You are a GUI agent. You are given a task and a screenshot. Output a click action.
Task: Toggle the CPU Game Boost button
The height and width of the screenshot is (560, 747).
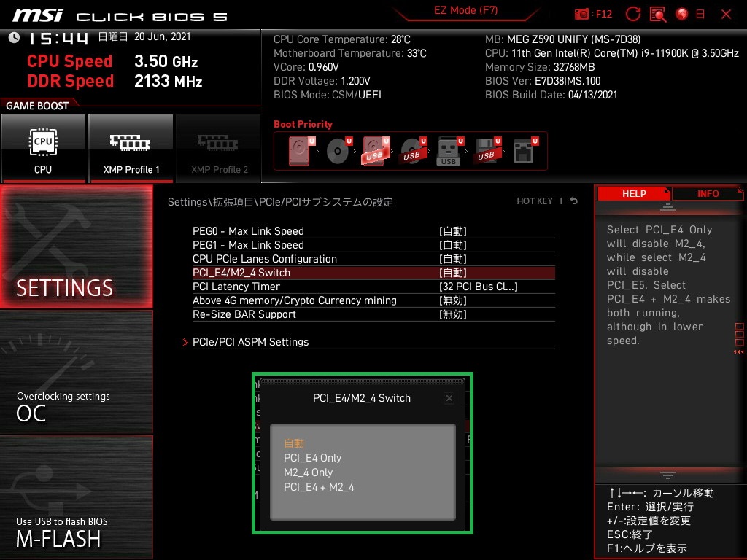(43, 149)
